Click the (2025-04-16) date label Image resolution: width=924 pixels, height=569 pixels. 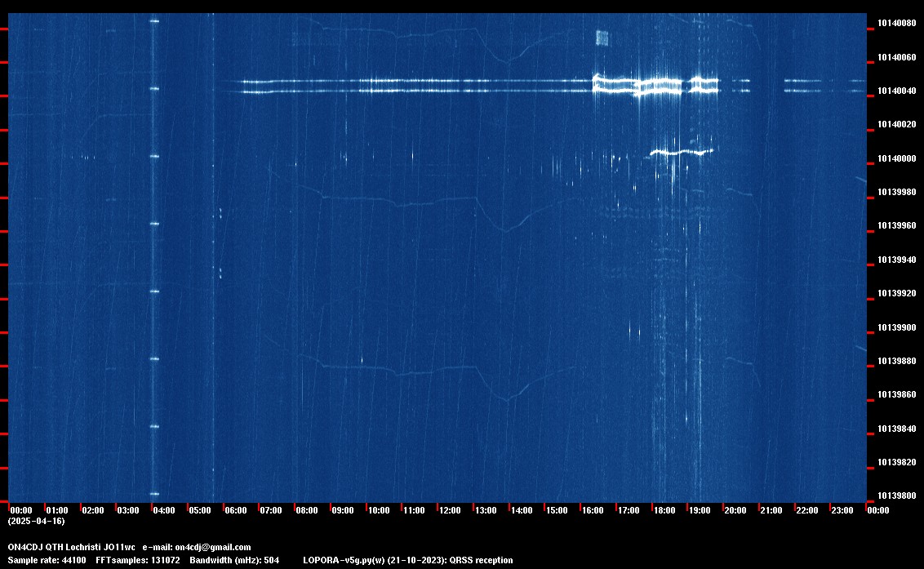pos(36,521)
